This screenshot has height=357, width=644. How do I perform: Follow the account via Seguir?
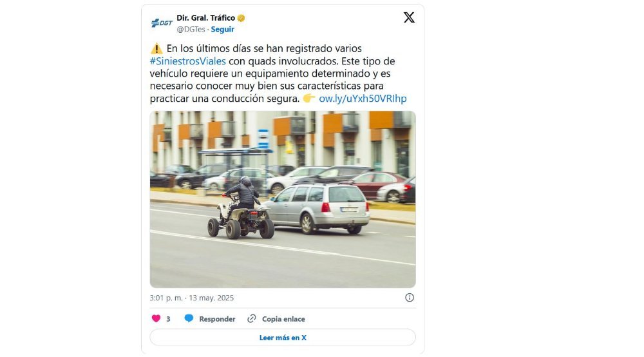(x=223, y=29)
